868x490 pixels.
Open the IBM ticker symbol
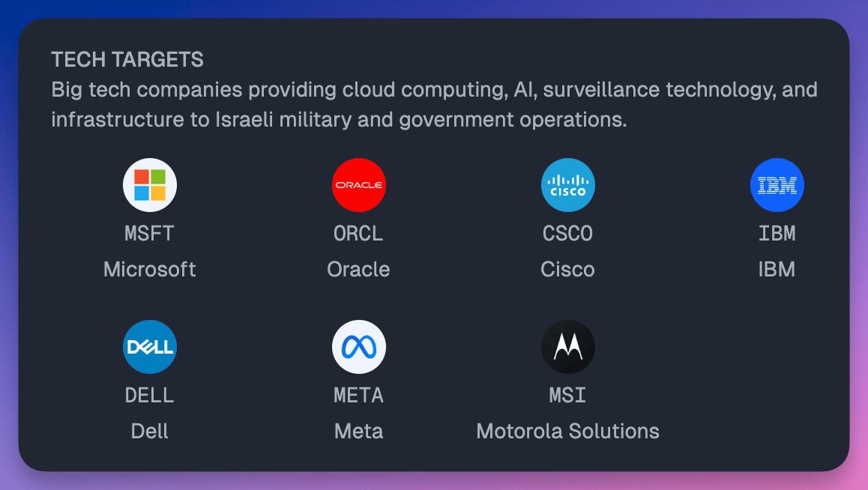pos(777,233)
